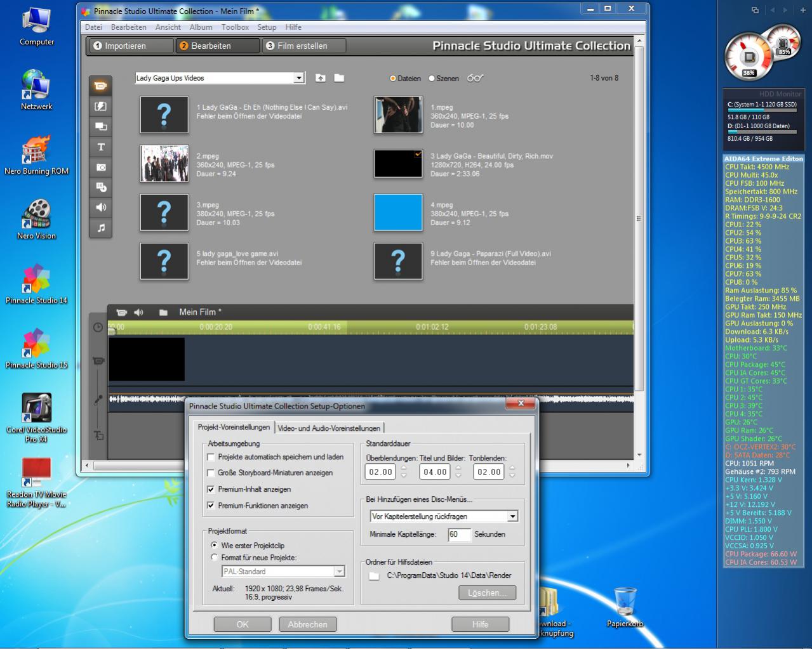This screenshot has width=812, height=649.
Task: Click the Minimale Kapitellänge input field
Action: click(459, 534)
